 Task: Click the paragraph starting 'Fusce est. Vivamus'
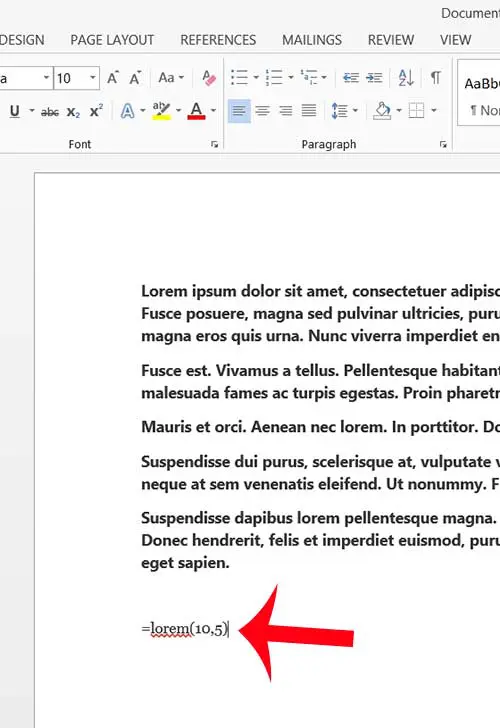point(320,382)
